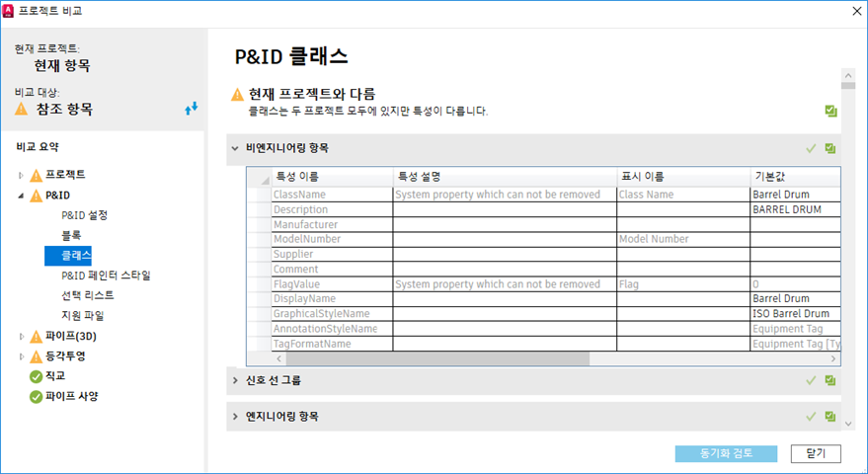The height and width of the screenshot is (474, 868).
Task: Select the DisplayName property cell
Action: tap(332, 299)
